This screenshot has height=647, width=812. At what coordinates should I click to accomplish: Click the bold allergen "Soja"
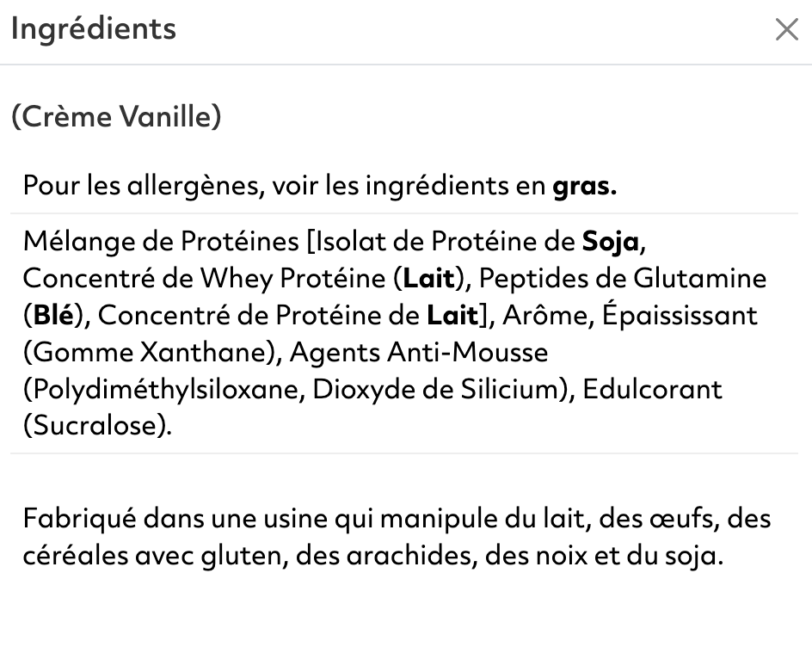point(610,241)
